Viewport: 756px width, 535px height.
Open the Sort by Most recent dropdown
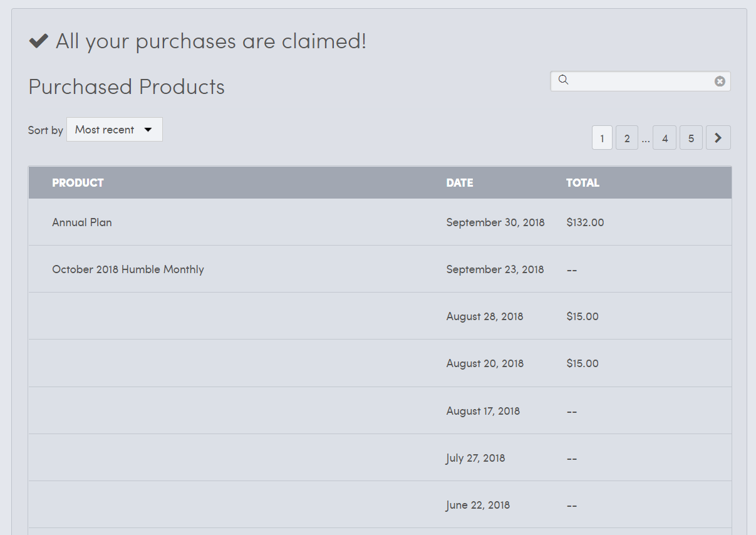click(114, 130)
